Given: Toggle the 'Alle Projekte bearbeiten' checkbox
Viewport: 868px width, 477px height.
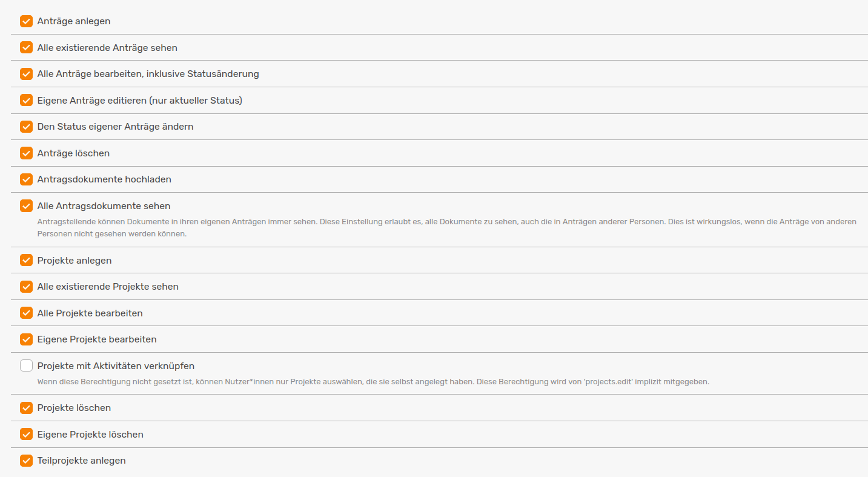Looking at the screenshot, I should 26,313.
